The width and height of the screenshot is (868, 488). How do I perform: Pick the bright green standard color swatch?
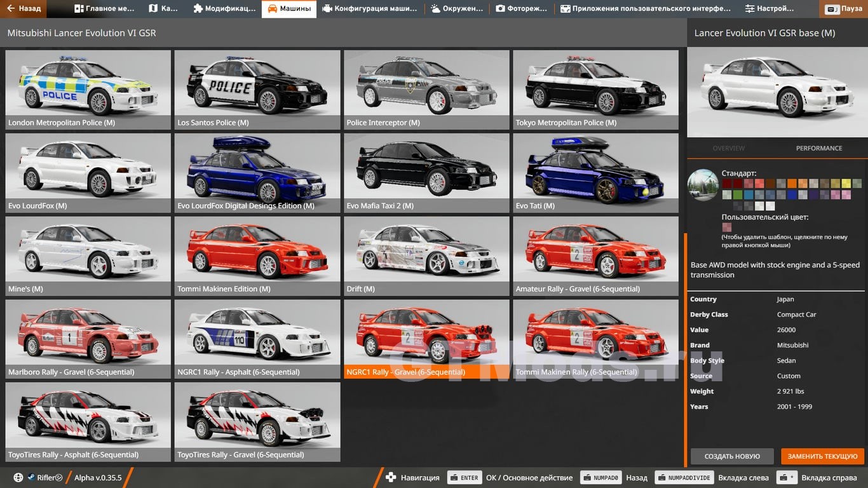point(738,194)
